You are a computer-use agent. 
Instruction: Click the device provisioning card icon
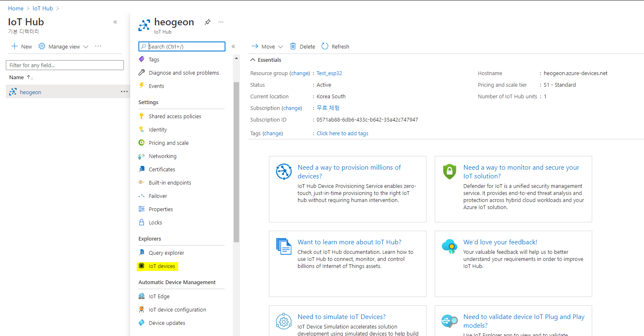click(284, 171)
